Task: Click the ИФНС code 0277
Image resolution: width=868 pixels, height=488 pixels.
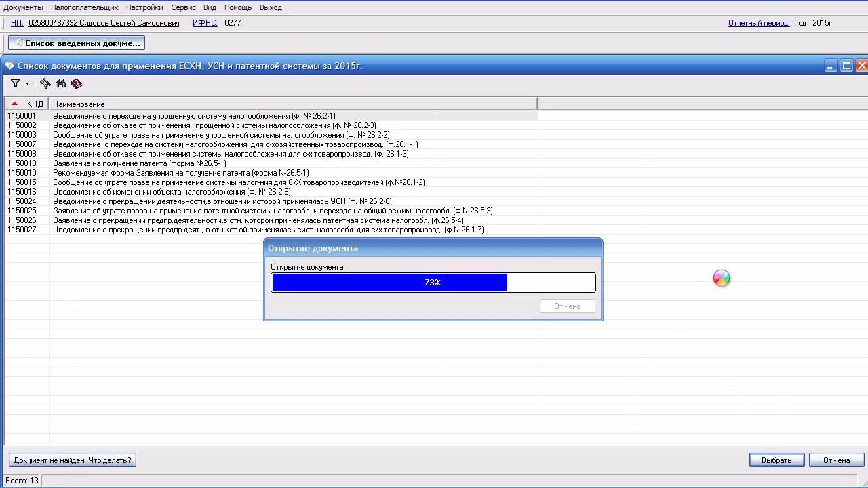Action: 233,23
